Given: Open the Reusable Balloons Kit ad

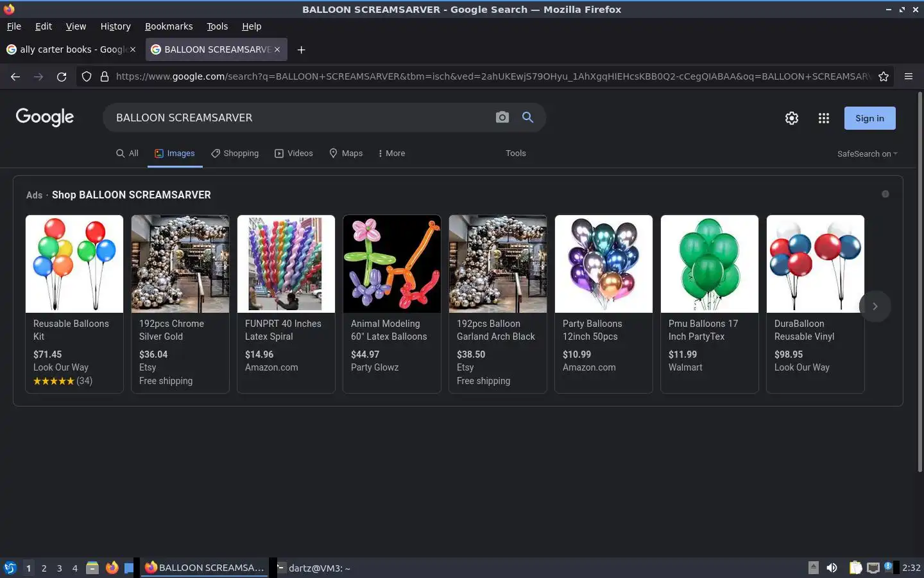Looking at the screenshot, I should pyautogui.click(x=74, y=304).
